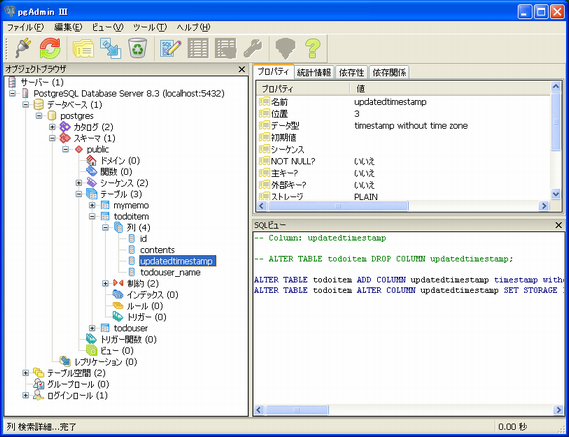Image resolution: width=569 pixels, height=437 pixels.
Task: Open the SQL query tool
Action: click(171, 48)
